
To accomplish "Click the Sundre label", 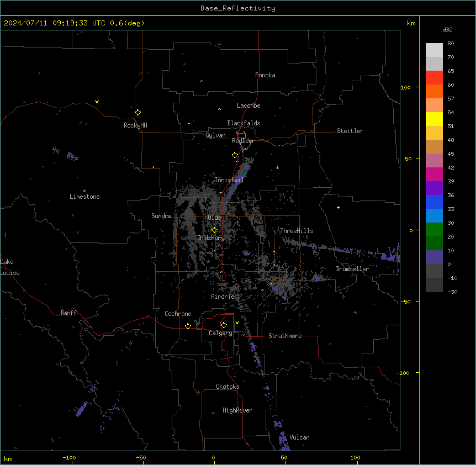I will 161,216.
